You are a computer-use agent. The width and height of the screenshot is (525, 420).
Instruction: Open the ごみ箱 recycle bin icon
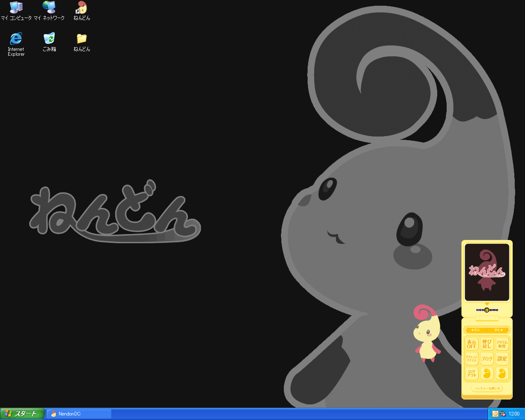pos(49,39)
